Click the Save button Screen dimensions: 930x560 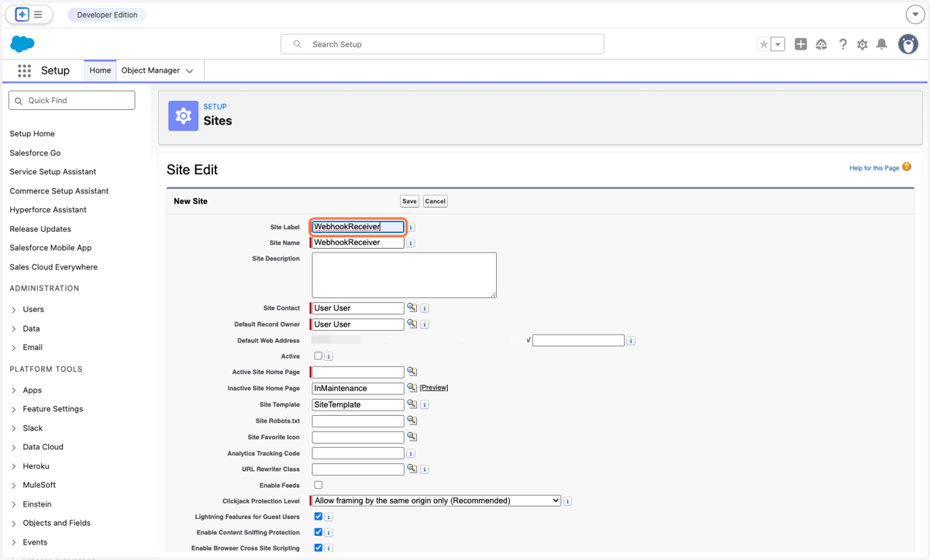point(409,201)
